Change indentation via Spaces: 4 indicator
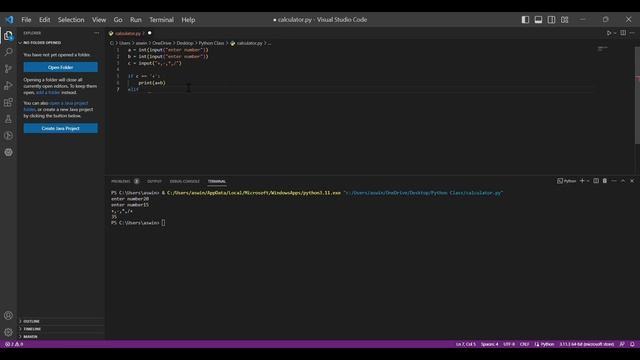Viewport: 640px width, 360px height. click(489, 344)
